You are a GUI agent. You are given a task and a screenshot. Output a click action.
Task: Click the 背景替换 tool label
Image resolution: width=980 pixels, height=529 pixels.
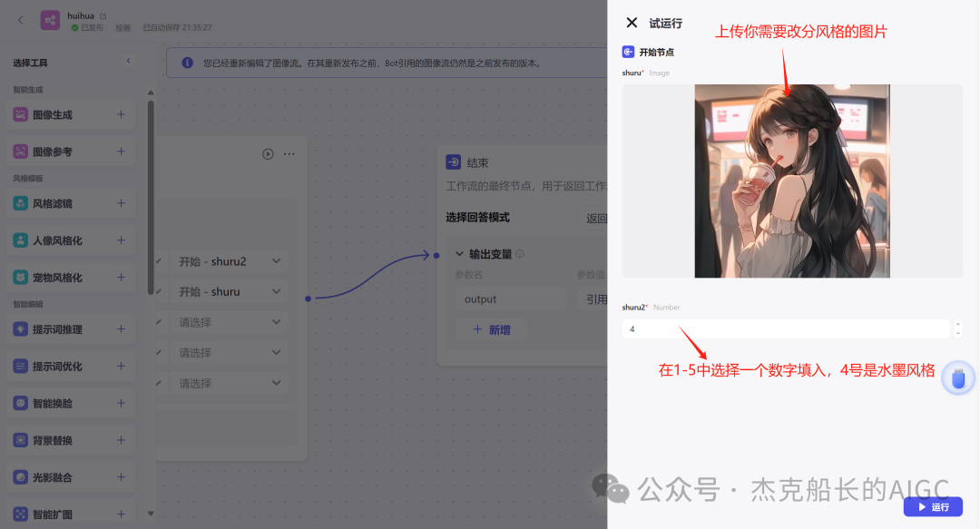pos(53,440)
